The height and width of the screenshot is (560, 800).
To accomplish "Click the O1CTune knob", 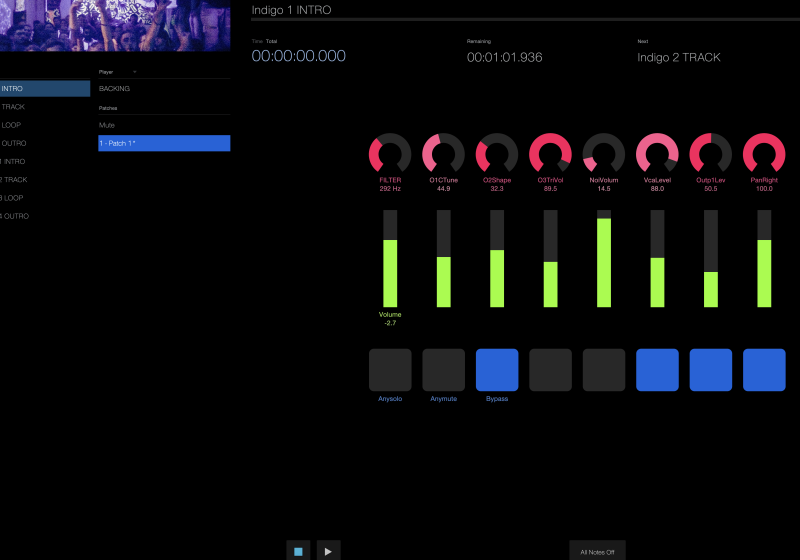I will (443, 153).
